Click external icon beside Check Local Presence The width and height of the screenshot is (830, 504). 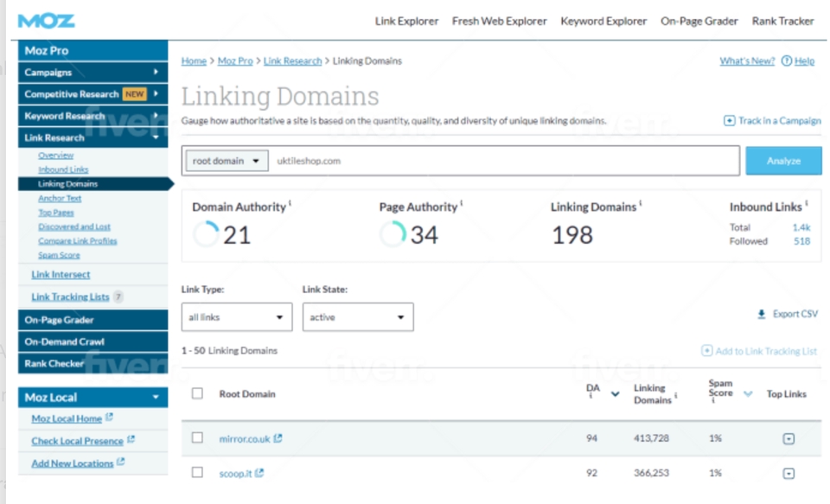(131, 439)
